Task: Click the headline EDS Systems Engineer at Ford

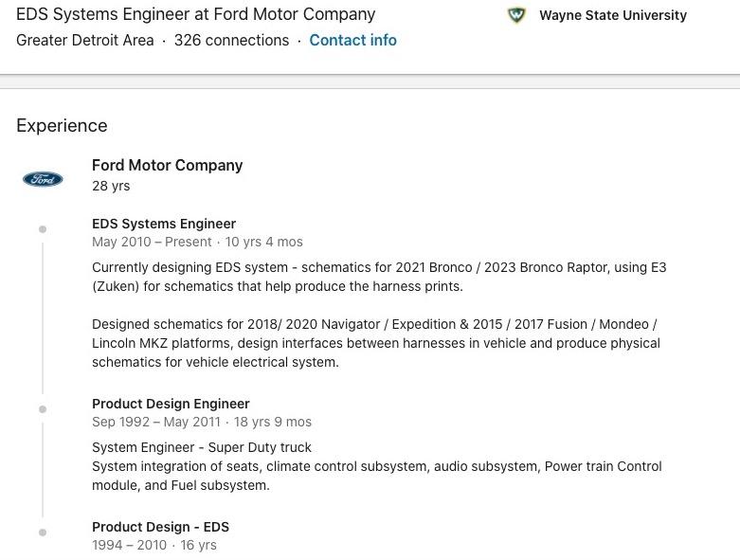Action: [195, 14]
